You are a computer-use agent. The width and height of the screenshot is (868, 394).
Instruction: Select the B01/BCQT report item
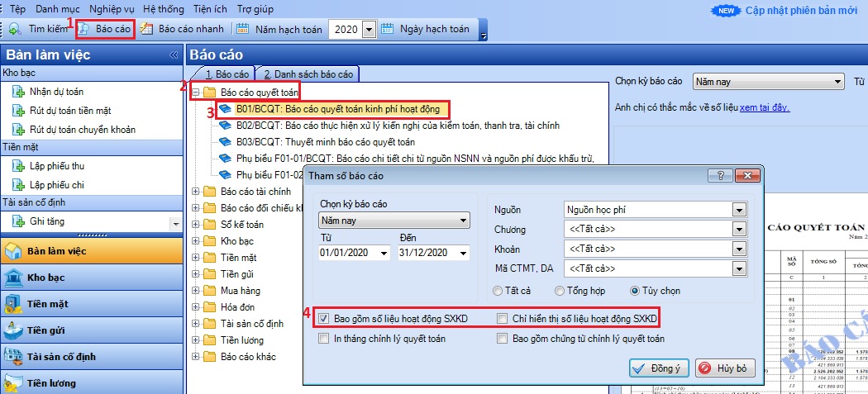pyautogui.click(x=337, y=108)
